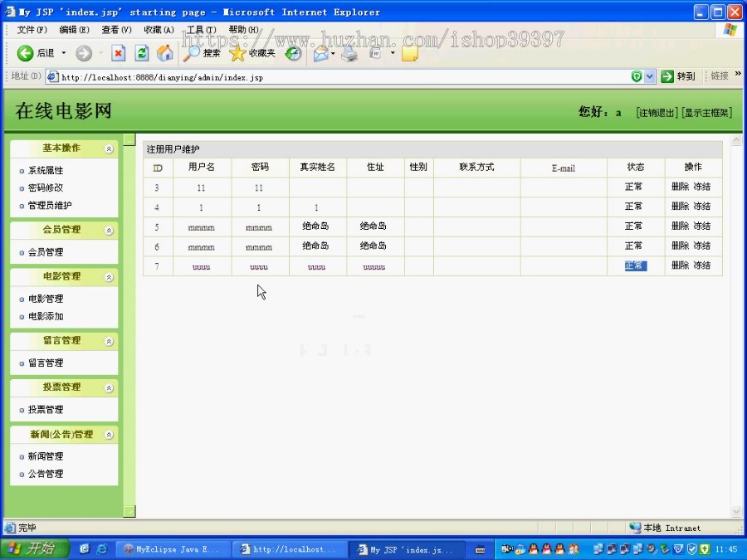This screenshot has height=560, width=747.
Task: Open the Mail button dropdown arrow
Action: pyautogui.click(x=333, y=53)
